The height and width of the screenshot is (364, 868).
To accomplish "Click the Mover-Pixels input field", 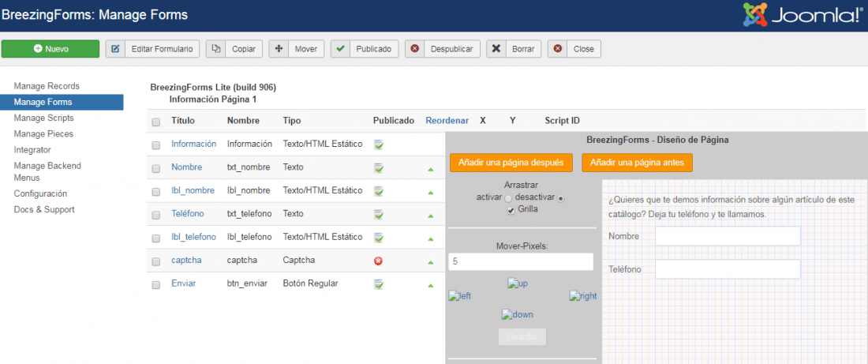I will point(521,261).
